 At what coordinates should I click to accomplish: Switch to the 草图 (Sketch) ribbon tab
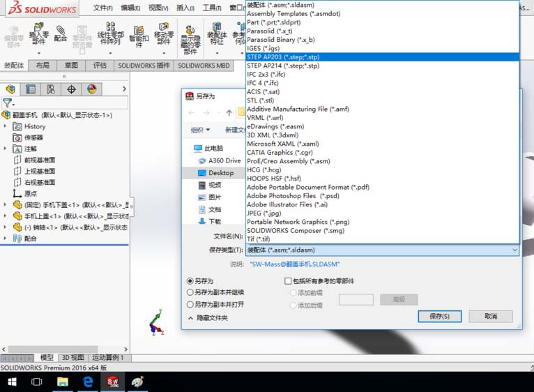click(71, 66)
